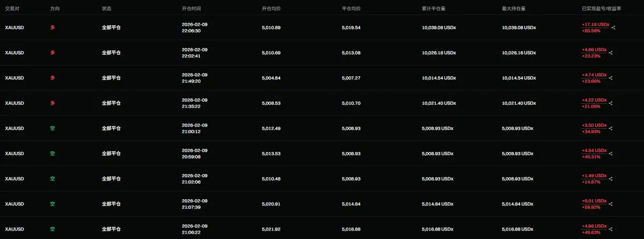Share the trade with +4.54 USDx profit
644x239 pixels.
[611, 154]
